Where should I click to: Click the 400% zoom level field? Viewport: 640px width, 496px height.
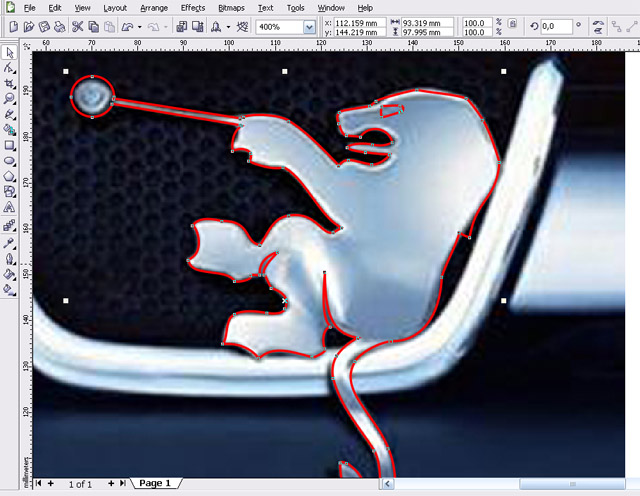coord(280,27)
